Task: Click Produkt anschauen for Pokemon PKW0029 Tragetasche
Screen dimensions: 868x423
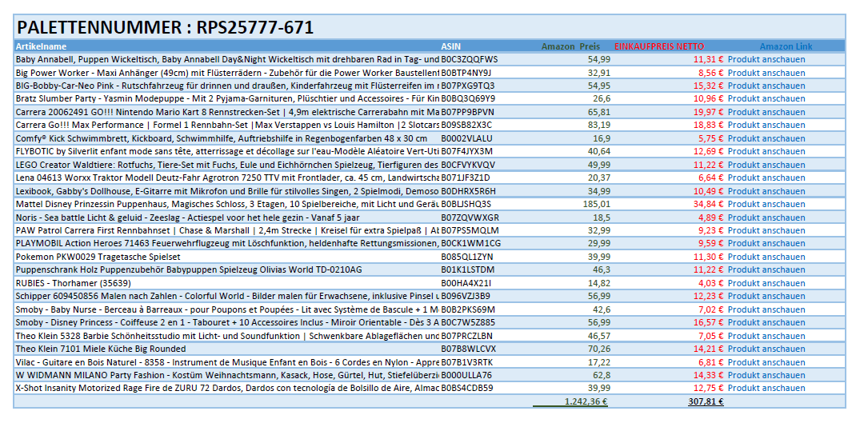Action: click(766, 257)
